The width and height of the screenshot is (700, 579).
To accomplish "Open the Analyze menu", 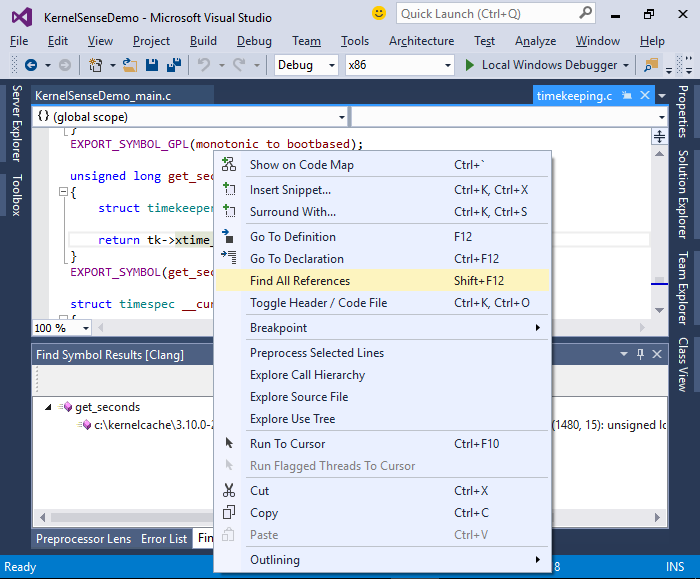I will (535, 41).
